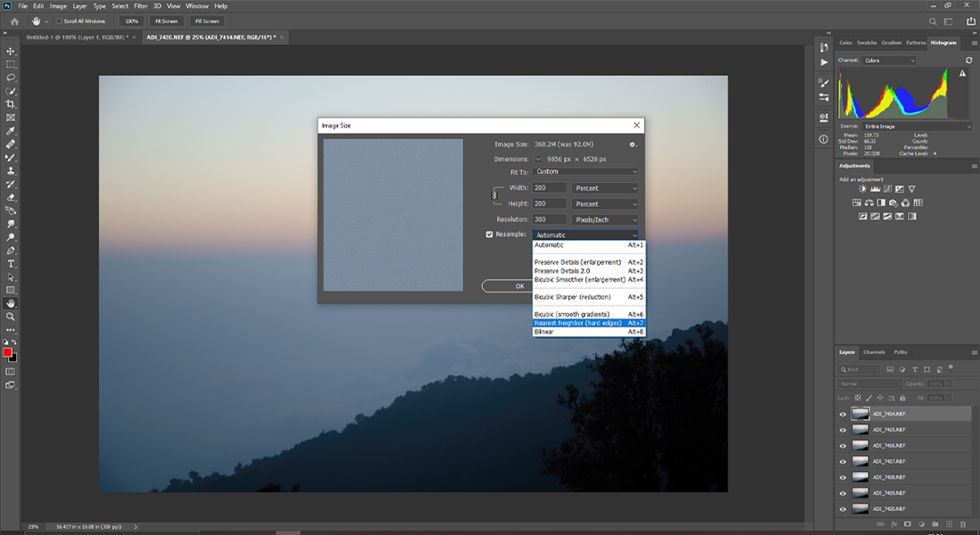Select the Horizontal Type tool
The image size is (980, 535).
[11, 263]
